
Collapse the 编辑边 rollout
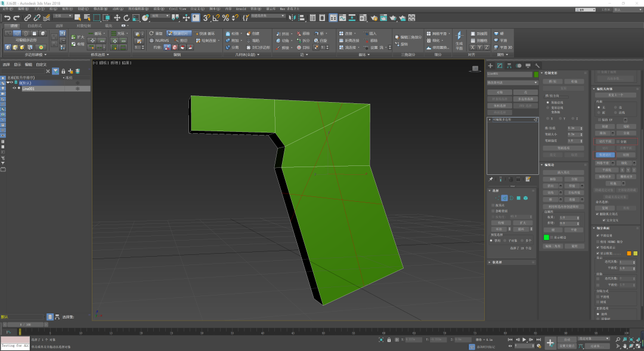coord(542,165)
